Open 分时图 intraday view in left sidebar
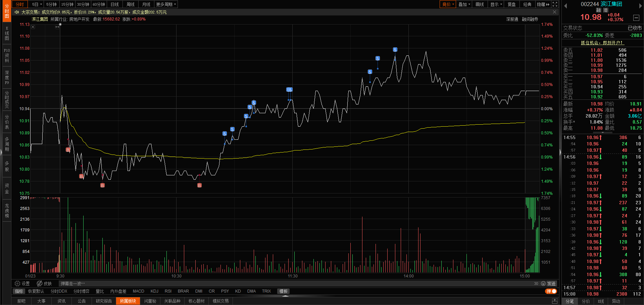The width and height of the screenshot is (644, 305). tap(7, 11)
